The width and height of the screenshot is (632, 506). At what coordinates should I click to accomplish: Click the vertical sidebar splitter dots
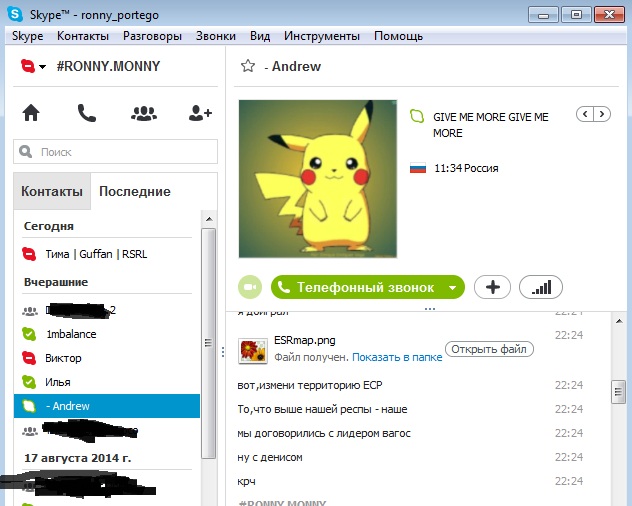coord(223,352)
